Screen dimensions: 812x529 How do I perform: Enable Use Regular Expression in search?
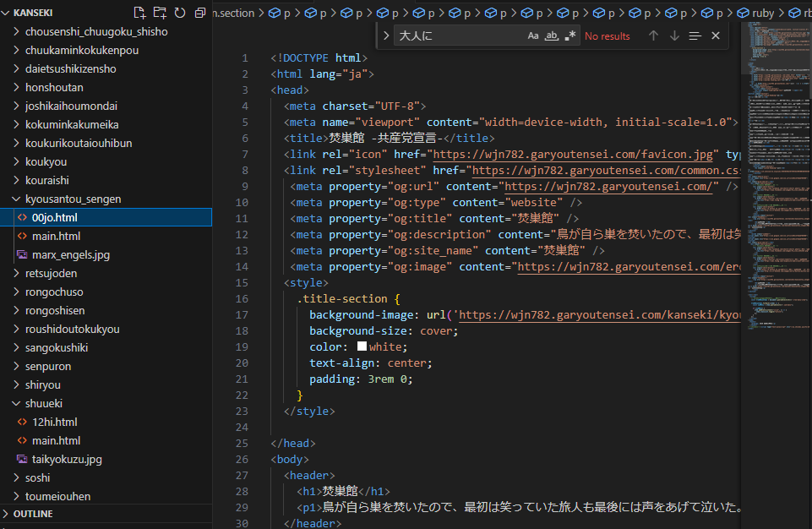[569, 35]
